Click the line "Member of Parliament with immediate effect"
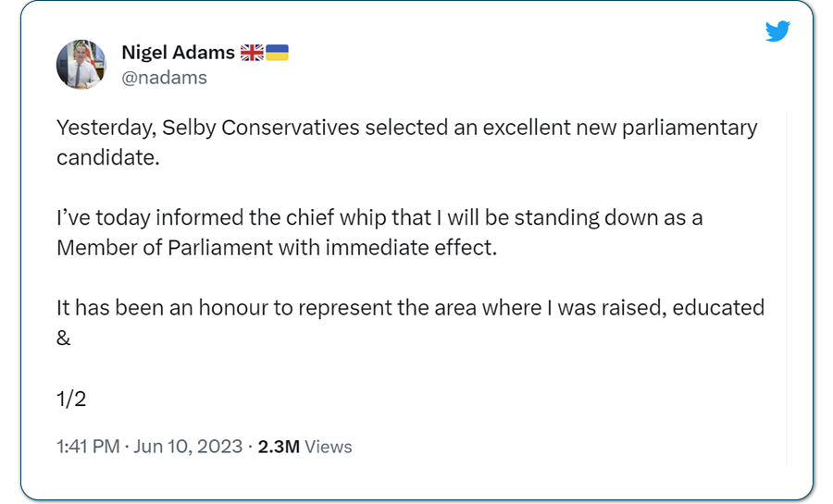 277,248
